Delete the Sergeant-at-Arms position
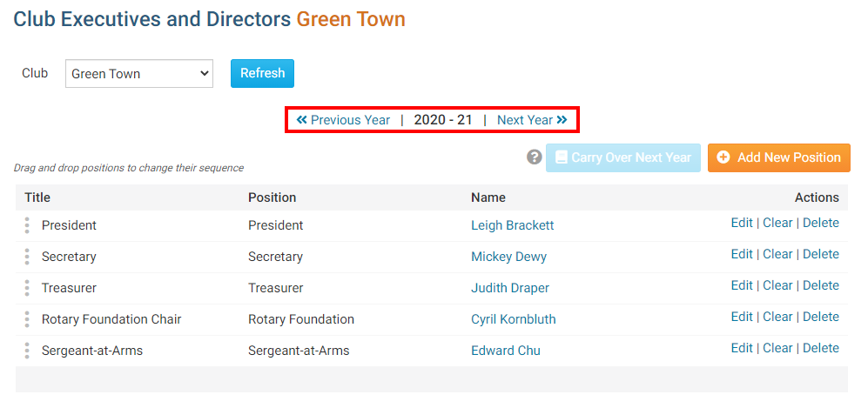 click(820, 348)
